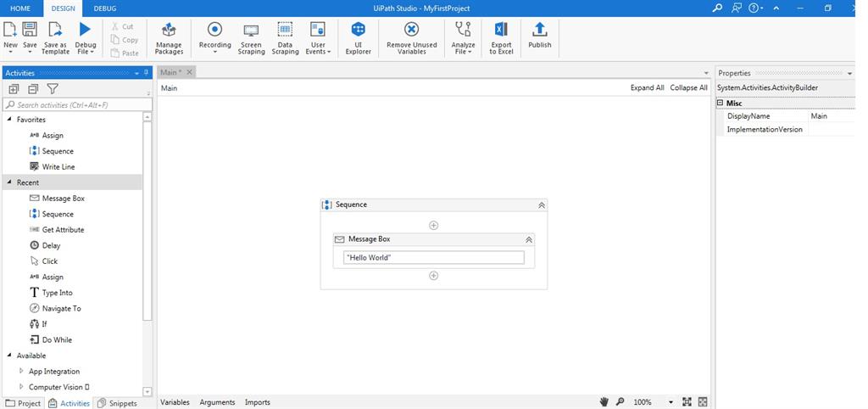This screenshot has width=868, height=409.
Task: Click Collapse All link
Action: (688, 87)
